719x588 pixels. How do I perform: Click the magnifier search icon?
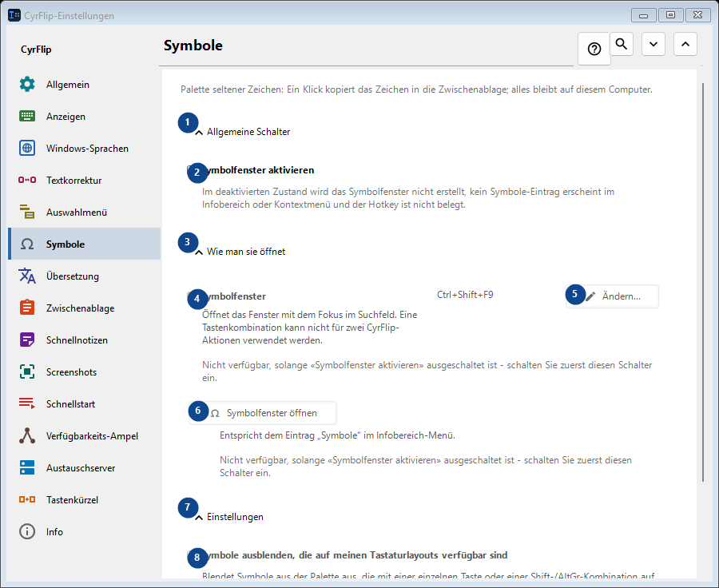point(622,44)
